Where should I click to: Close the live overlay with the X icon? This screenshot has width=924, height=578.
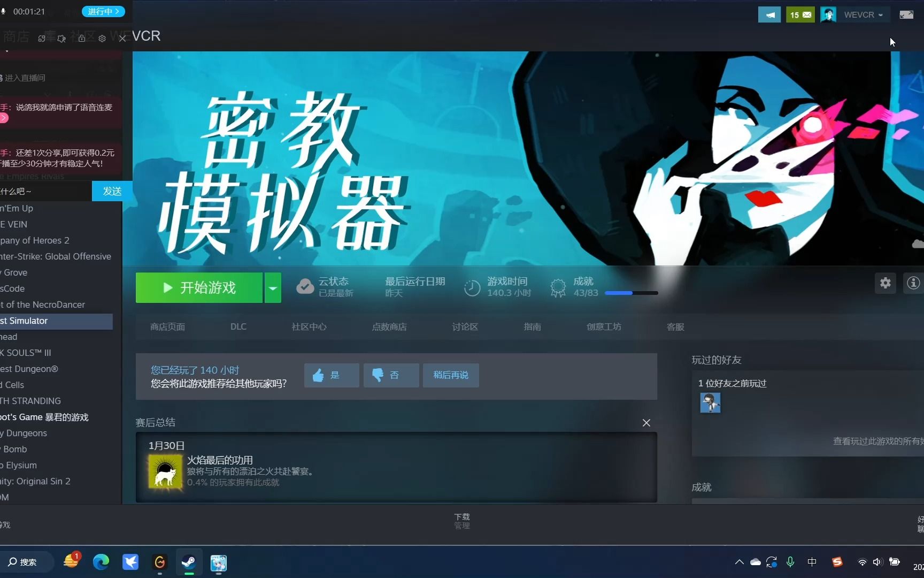pos(122,39)
